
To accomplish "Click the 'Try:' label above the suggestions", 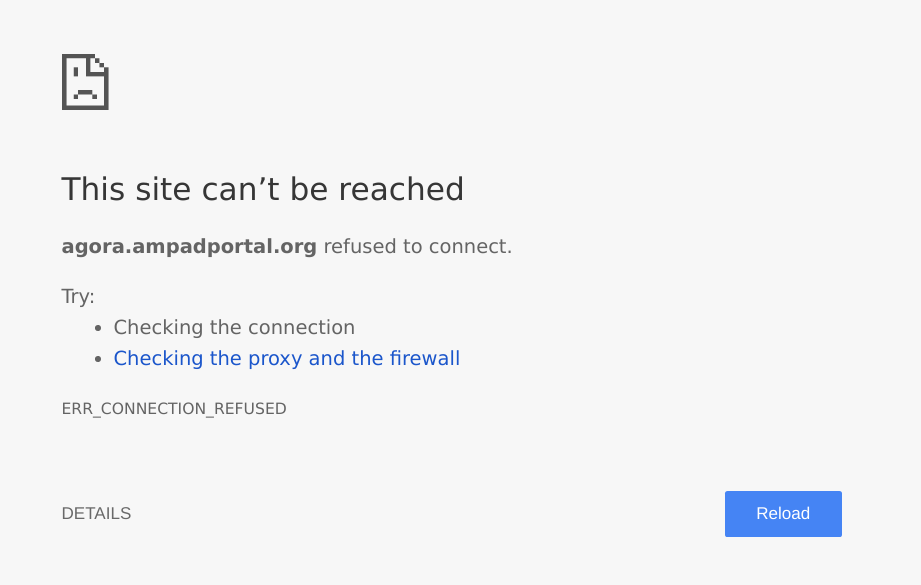I will coord(77,296).
